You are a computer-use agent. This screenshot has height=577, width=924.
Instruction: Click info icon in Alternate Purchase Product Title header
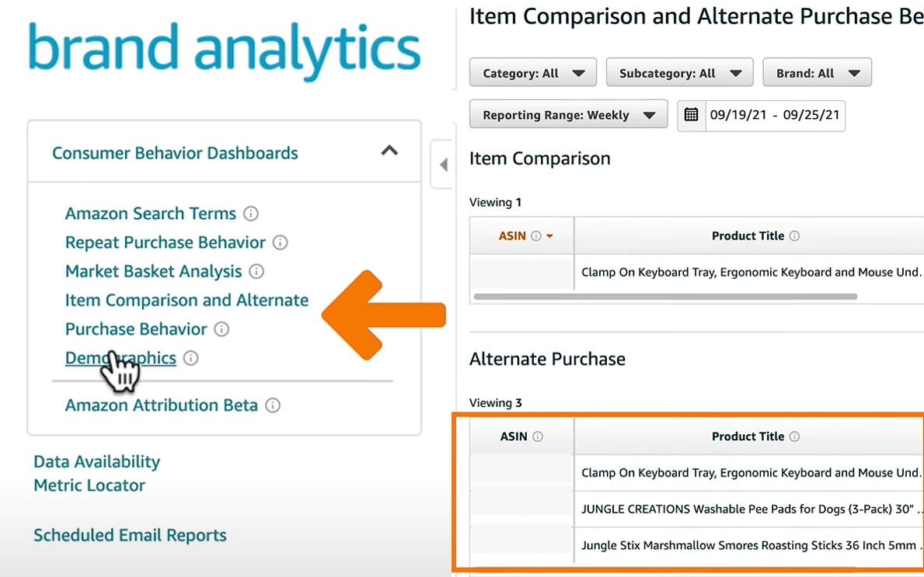coord(794,436)
